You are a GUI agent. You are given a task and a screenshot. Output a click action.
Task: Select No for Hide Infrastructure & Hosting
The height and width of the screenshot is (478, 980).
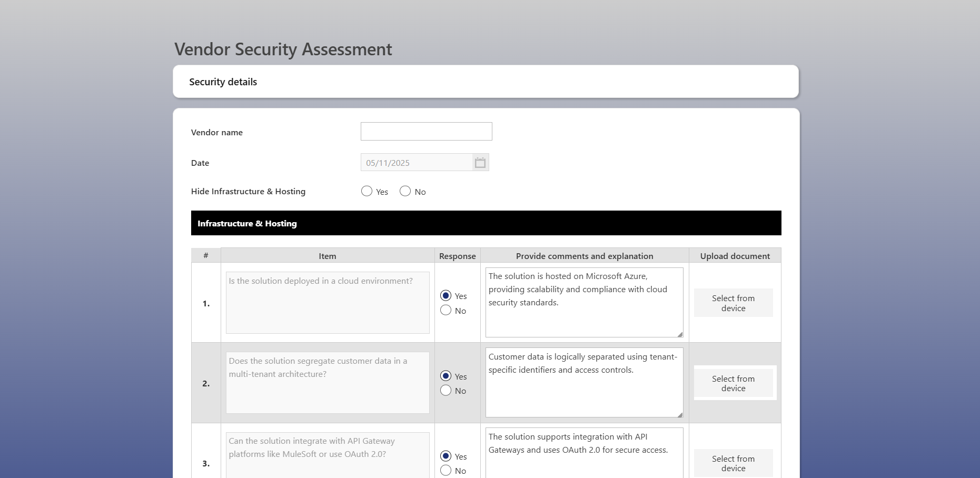(405, 192)
